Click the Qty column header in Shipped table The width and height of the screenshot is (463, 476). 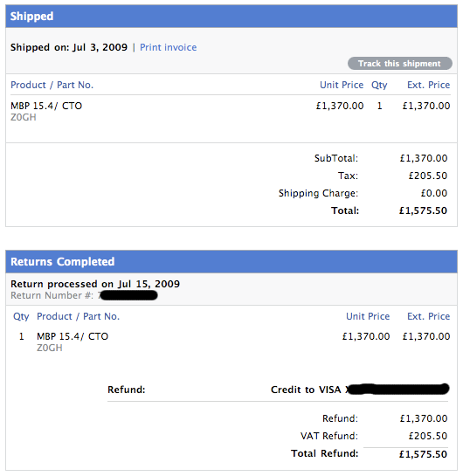[379, 85]
